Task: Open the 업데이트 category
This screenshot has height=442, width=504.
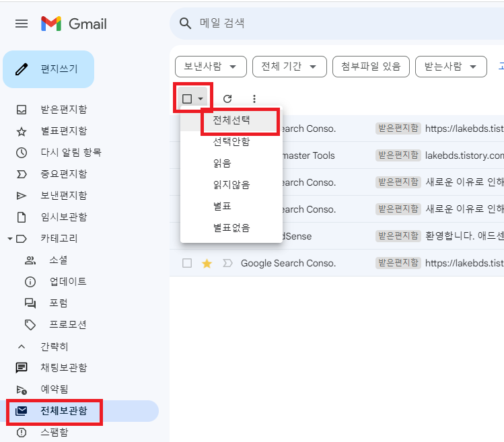Action: [x=68, y=282]
